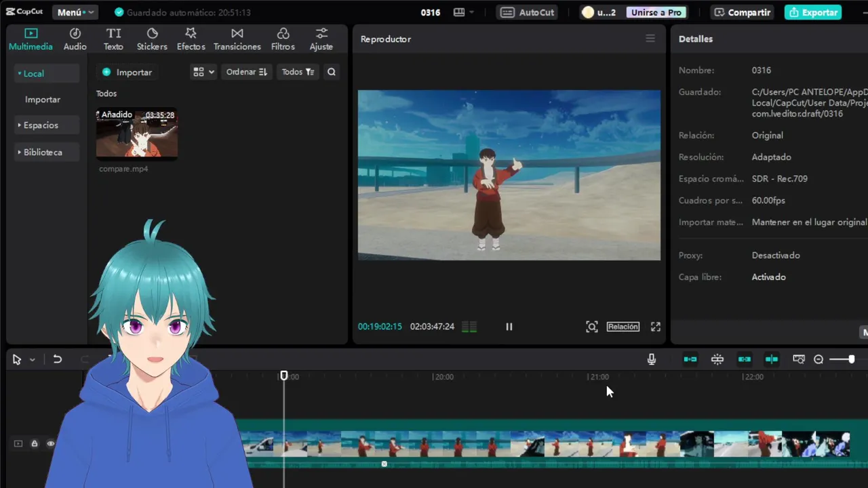Open the selection tool dropdown arrow

pos(32,360)
